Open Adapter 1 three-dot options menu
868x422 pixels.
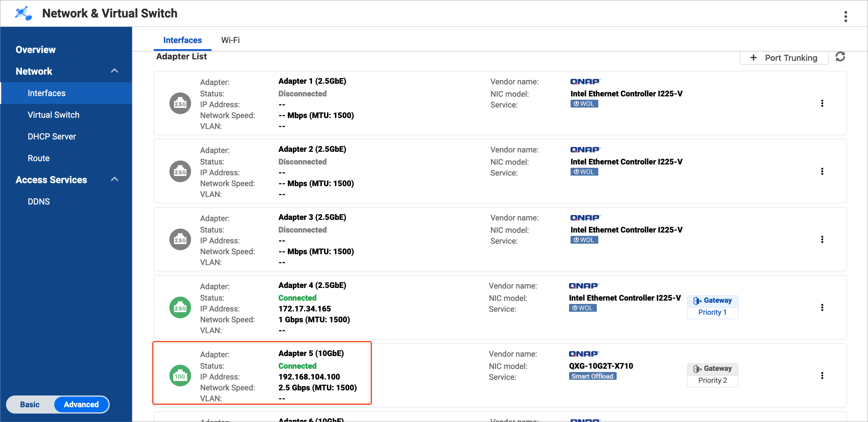[822, 103]
